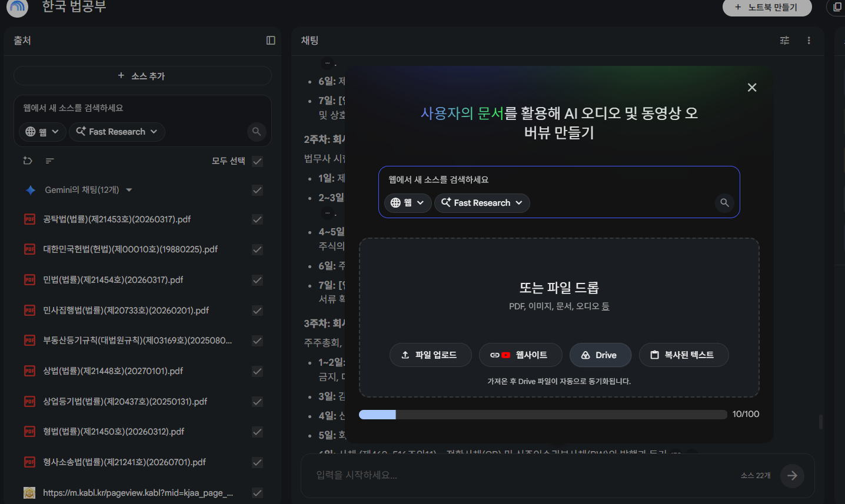Uncheck 민사집행법 pdf source
The height and width of the screenshot is (504, 845).
[x=257, y=311]
